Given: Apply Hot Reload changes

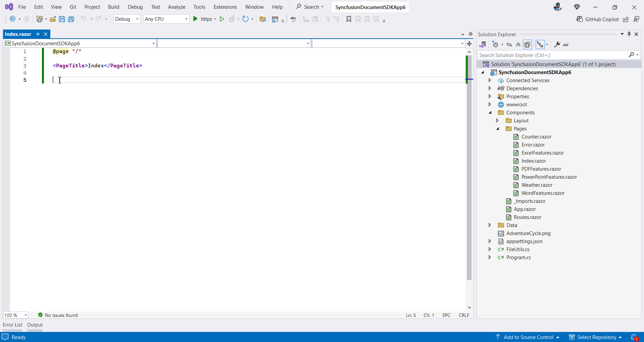Looking at the screenshot, I should [232, 19].
